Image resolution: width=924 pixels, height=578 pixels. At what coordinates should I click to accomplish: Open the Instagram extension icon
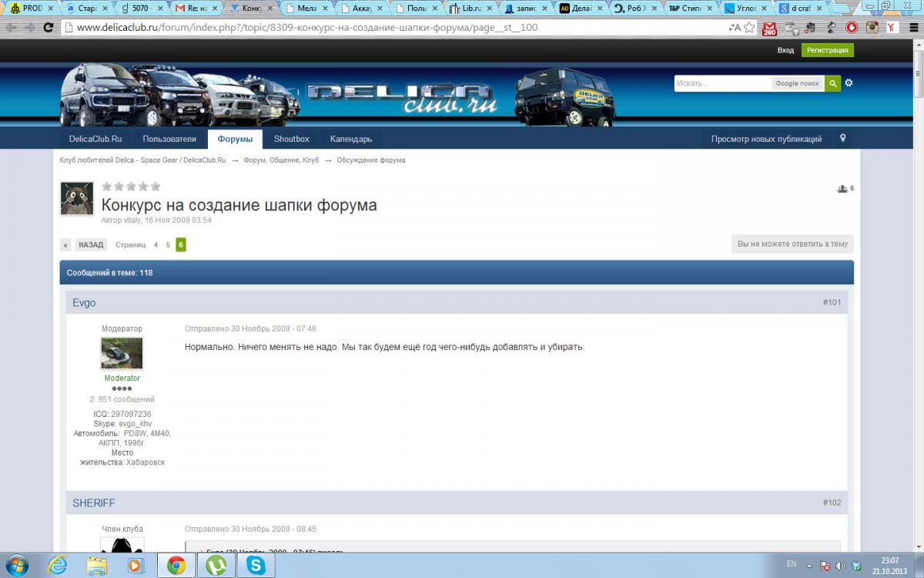pos(872,28)
